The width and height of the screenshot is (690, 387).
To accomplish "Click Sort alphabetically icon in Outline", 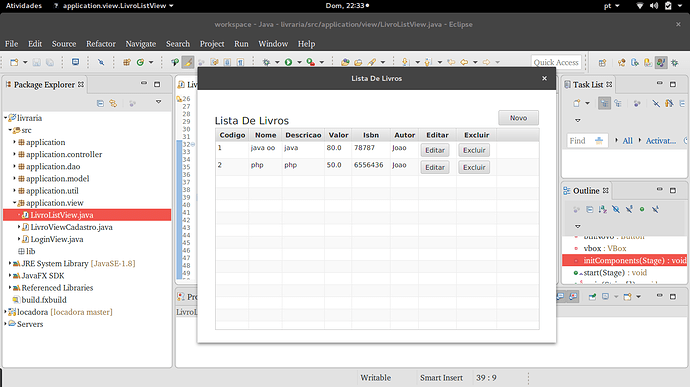I will tap(602, 210).
